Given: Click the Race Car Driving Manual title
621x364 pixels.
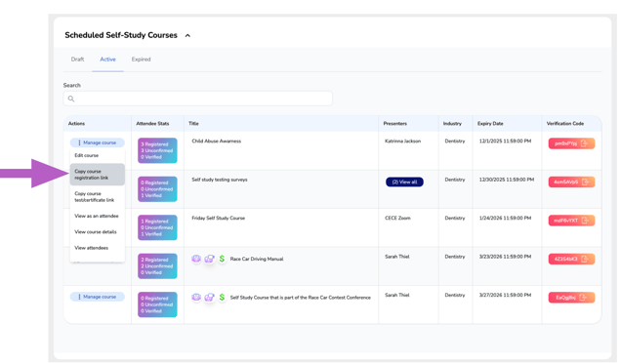Looking at the screenshot, I should [257, 260].
